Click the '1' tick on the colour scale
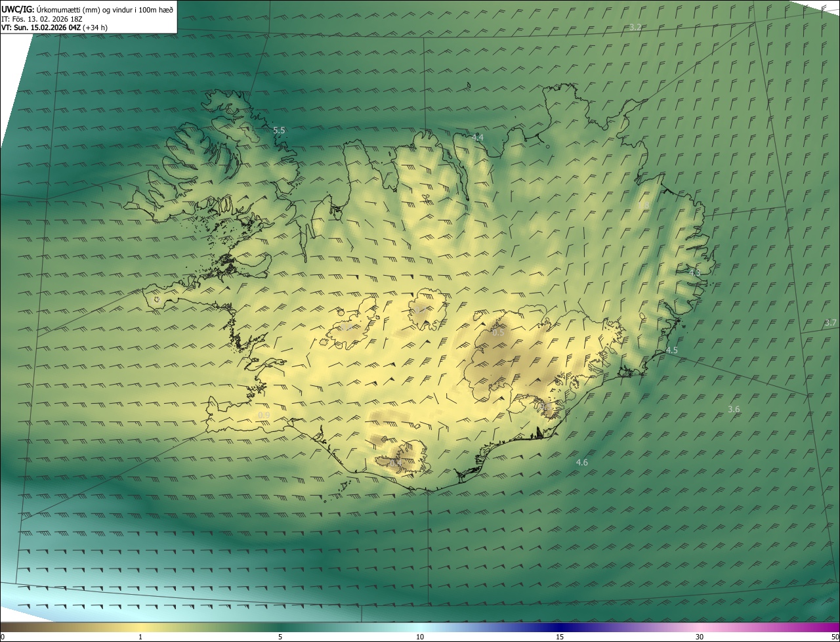 140,637
